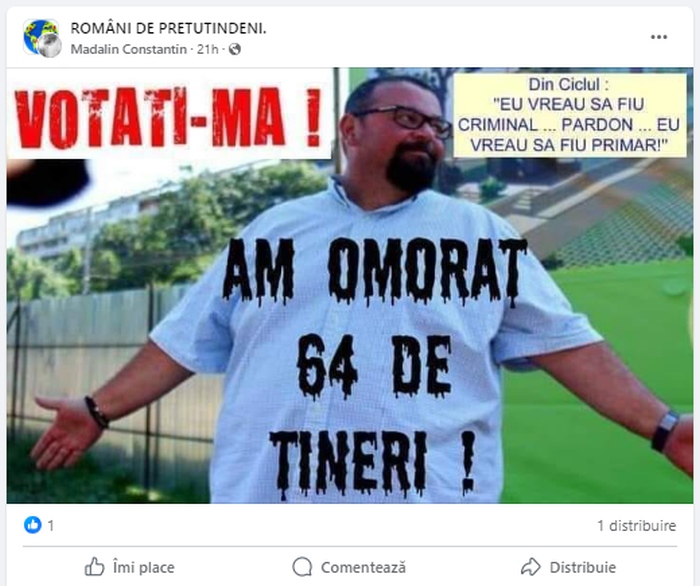
Task: Click the yellow Din Ciclul caption box
Action: tap(570, 115)
